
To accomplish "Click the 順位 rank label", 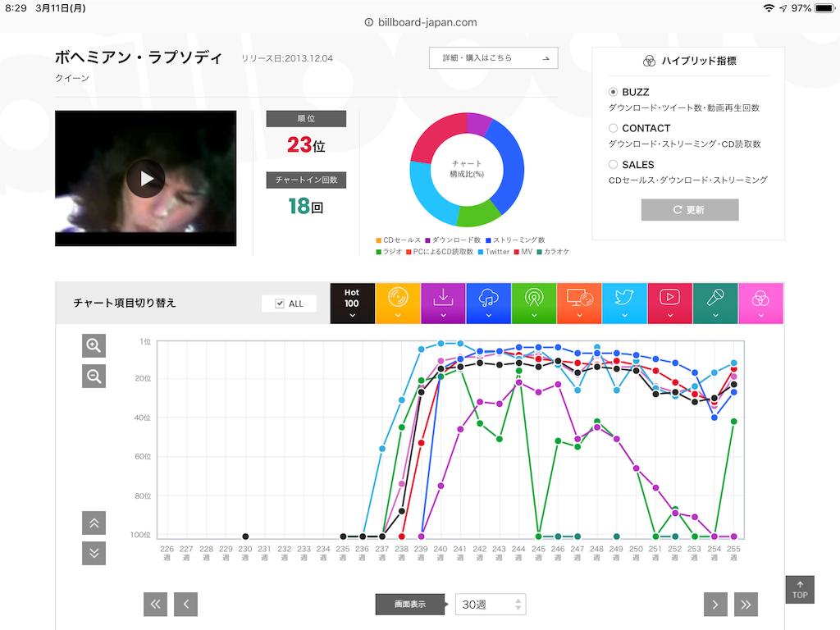I will tap(307, 119).
